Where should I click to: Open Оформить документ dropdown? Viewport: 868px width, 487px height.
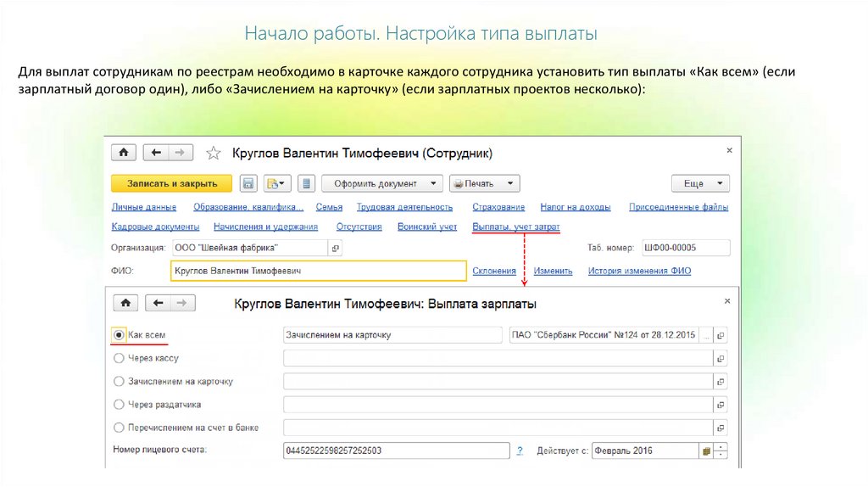pyautogui.click(x=382, y=183)
